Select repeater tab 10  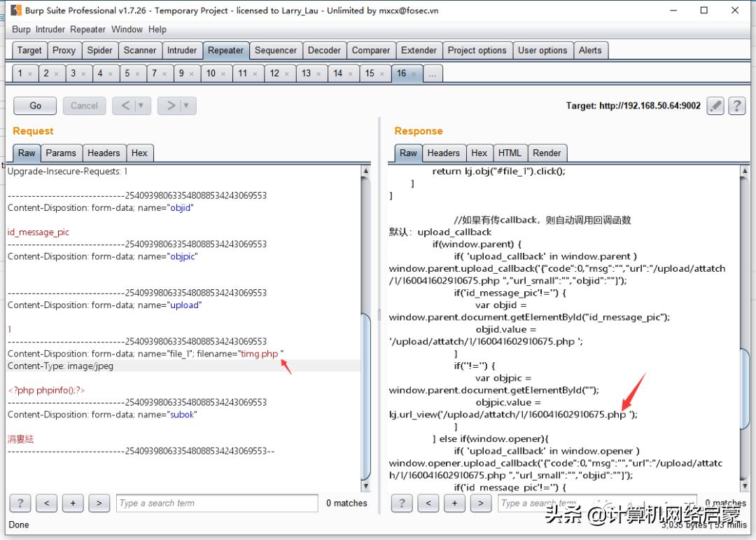point(216,74)
